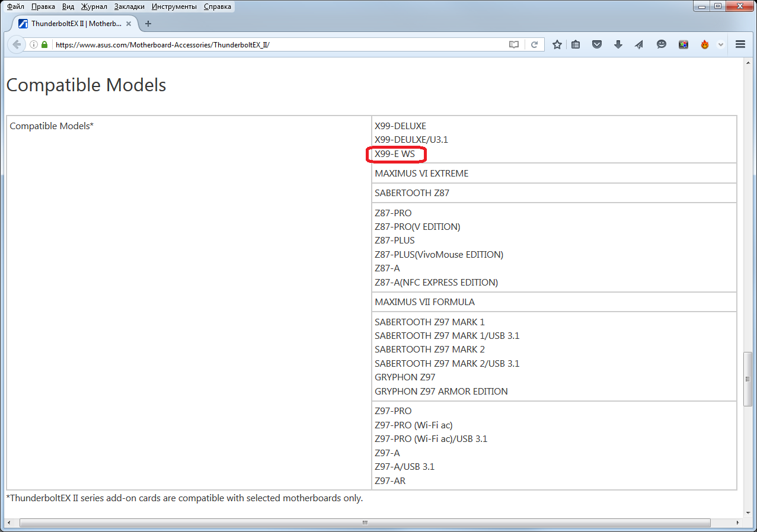Click the colorful extension icon
Image resolution: width=757 pixels, height=532 pixels.
pos(683,44)
